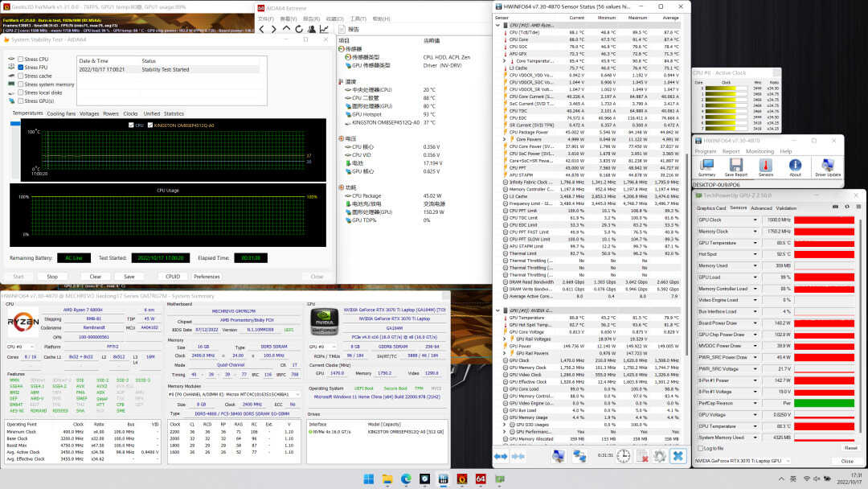Click the clock timer icon in HWiNFO sensors
868x489 pixels.
624,456
